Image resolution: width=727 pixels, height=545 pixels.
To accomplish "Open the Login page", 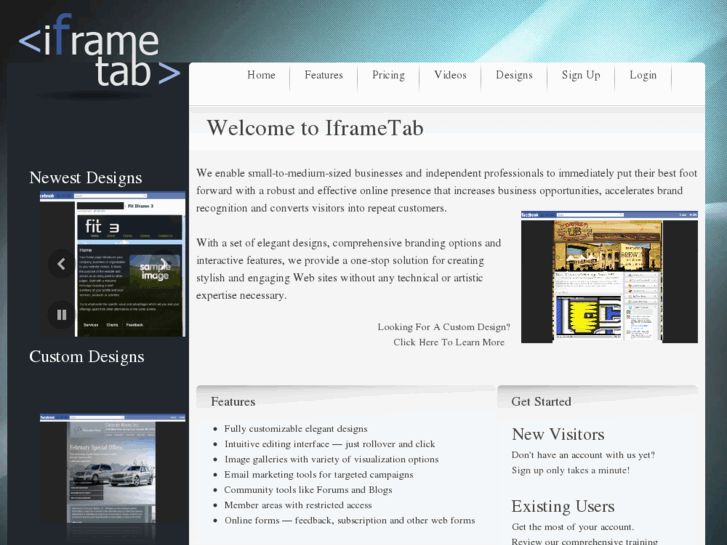I will (643, 75).
